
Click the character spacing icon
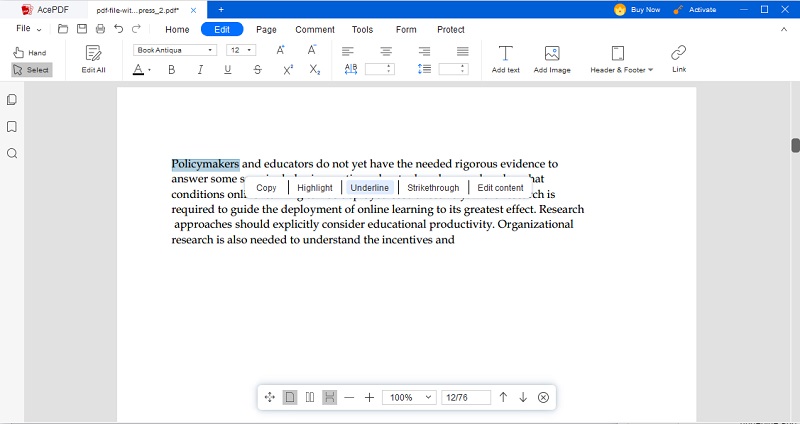351,69
